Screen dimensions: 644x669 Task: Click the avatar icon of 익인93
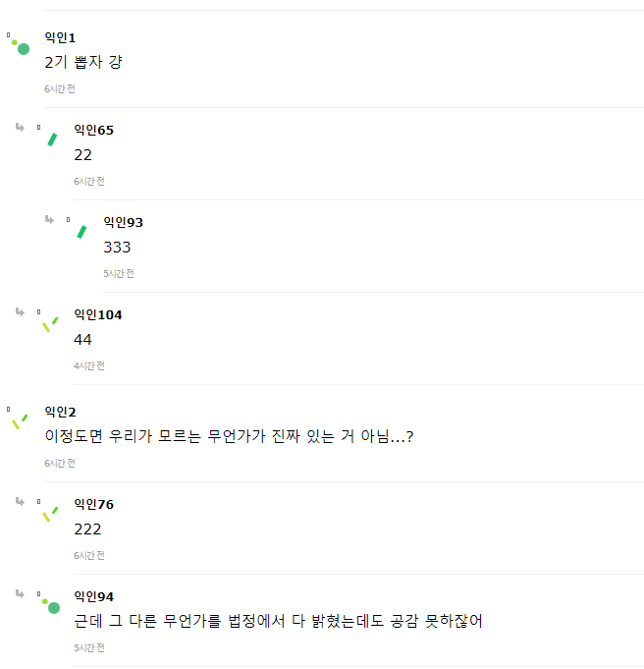[81, 232]
